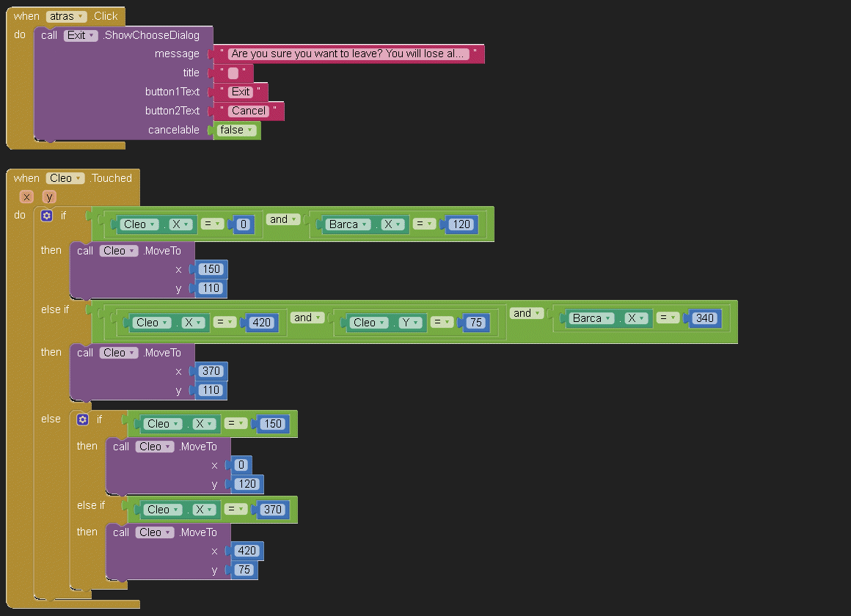
Task: Open the '=' comparison dropdown before 370
Action: [235, 510]
